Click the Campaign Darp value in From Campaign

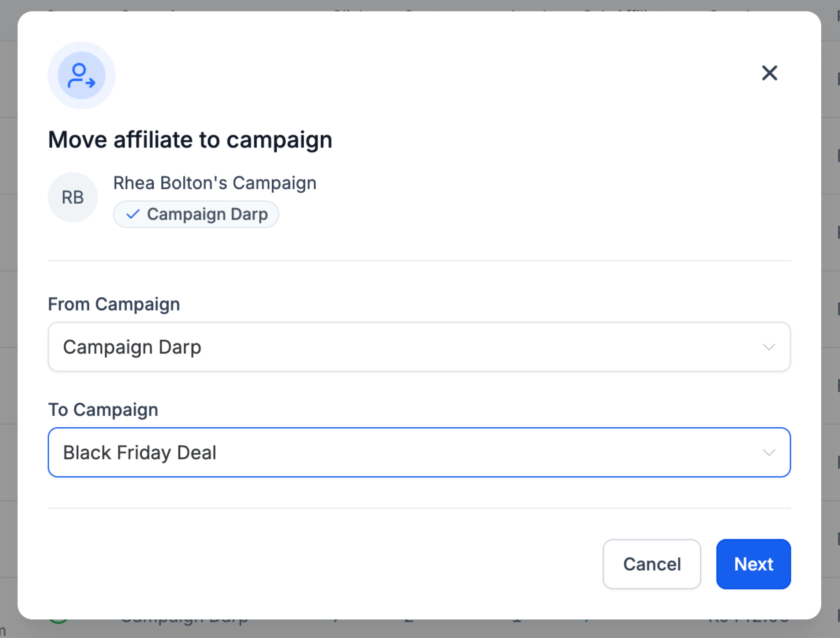click(132, 347)
